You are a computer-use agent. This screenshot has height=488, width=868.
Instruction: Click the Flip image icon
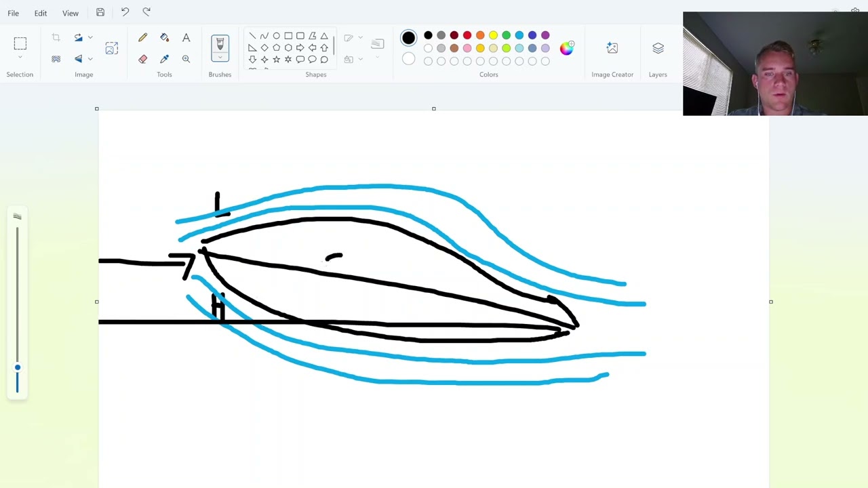tap(78, 59)
